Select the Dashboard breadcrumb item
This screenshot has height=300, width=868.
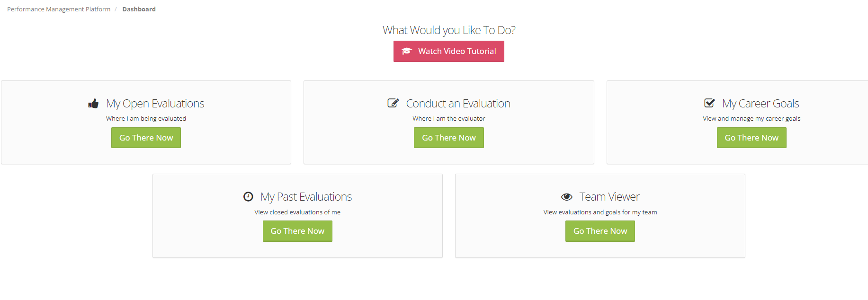coord(139,9)
